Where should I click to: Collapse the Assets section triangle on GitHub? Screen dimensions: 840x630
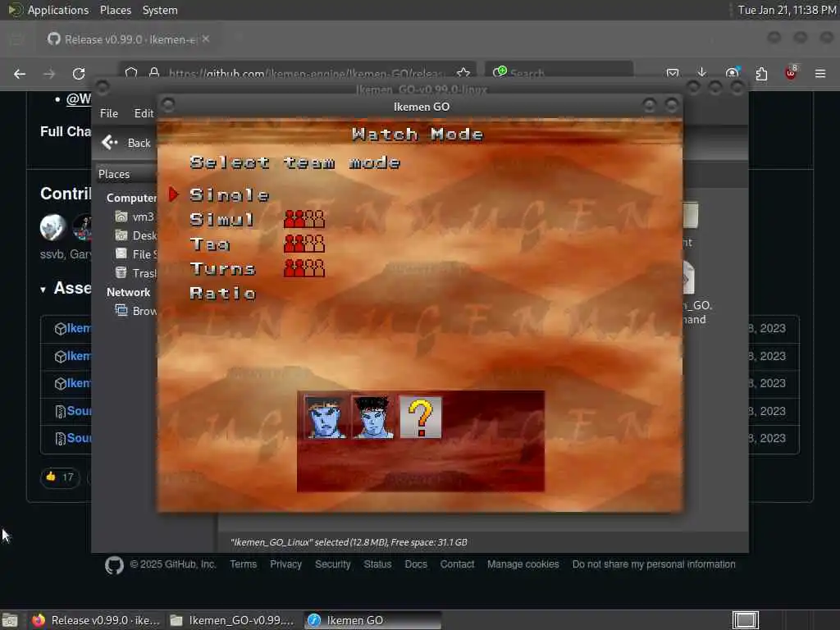pos(43,290)
